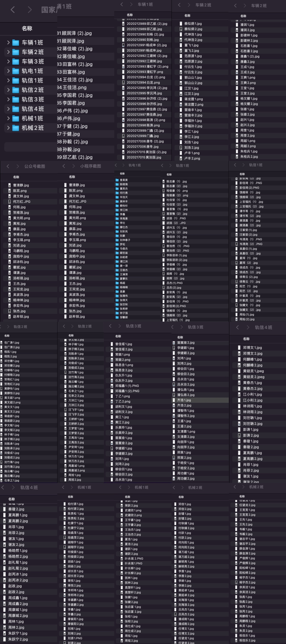Select the file 黄文超1.png

click(x=12, y=398)
